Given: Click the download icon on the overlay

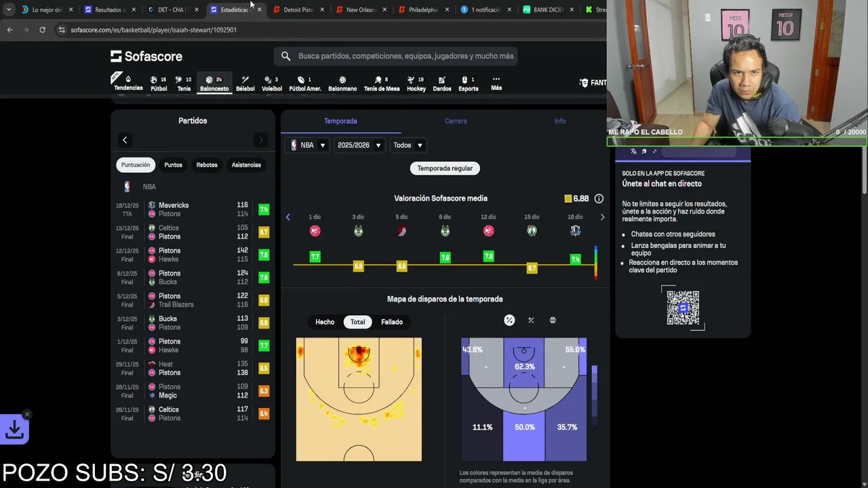Looking at the screenshot, I should click(14, 430).
